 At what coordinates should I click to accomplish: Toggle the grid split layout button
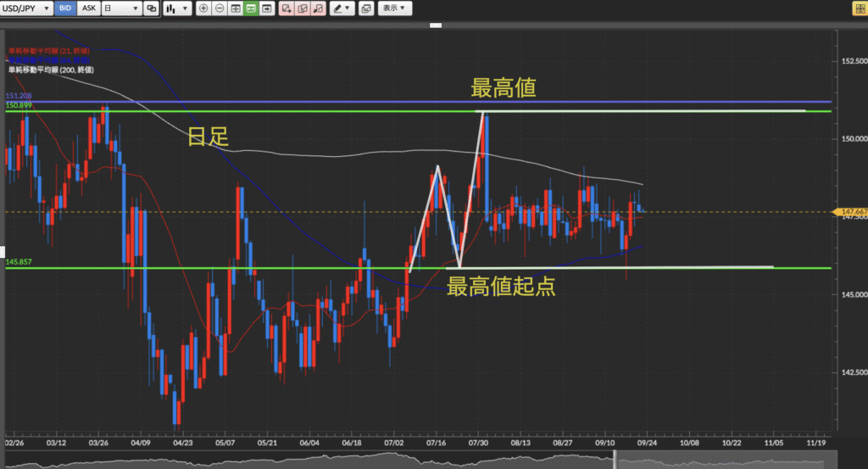tap(235, 8)
